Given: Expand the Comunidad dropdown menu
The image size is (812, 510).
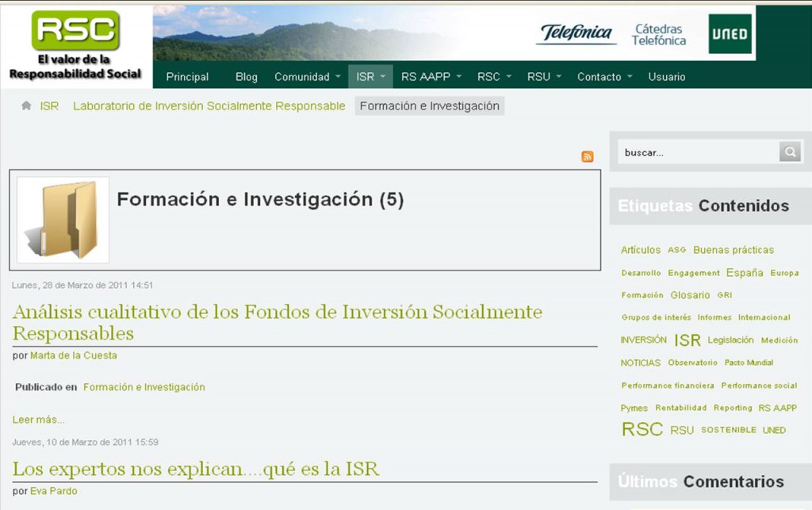Looking at the screenshot, I should (x=307, y=77).
